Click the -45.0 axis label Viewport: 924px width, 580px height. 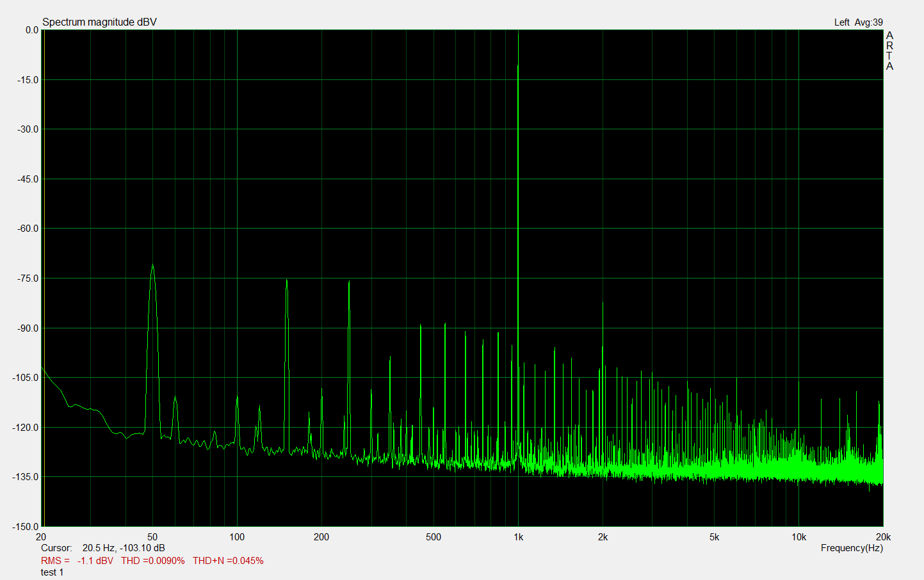pos(28,179)
